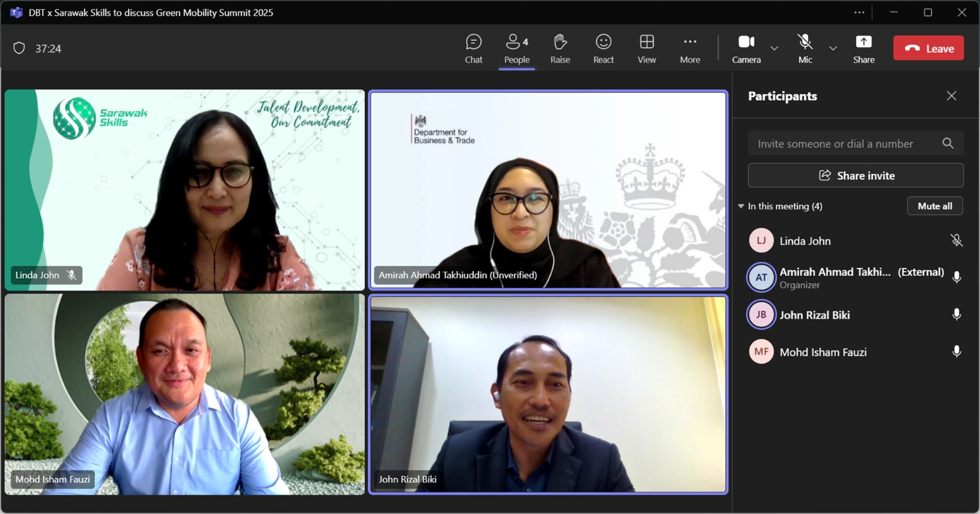Turn off the Camera
This screenshot has height=514, width=980.
tap(746, 48)
